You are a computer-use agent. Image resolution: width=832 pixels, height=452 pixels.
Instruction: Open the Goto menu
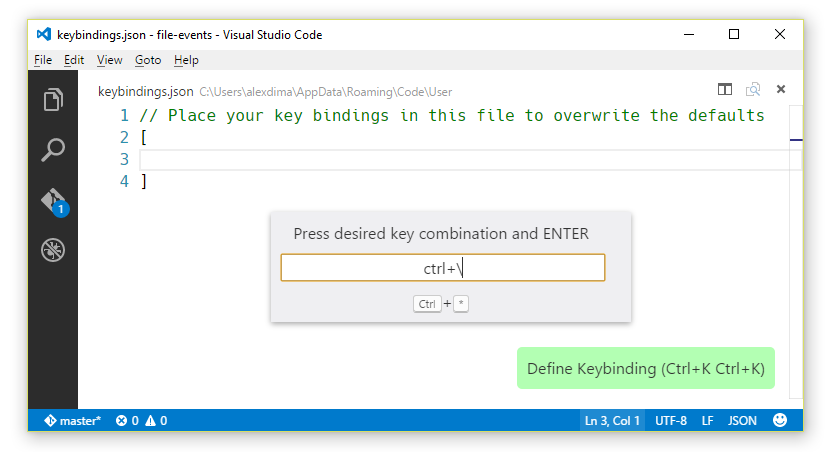coord(148,60)
